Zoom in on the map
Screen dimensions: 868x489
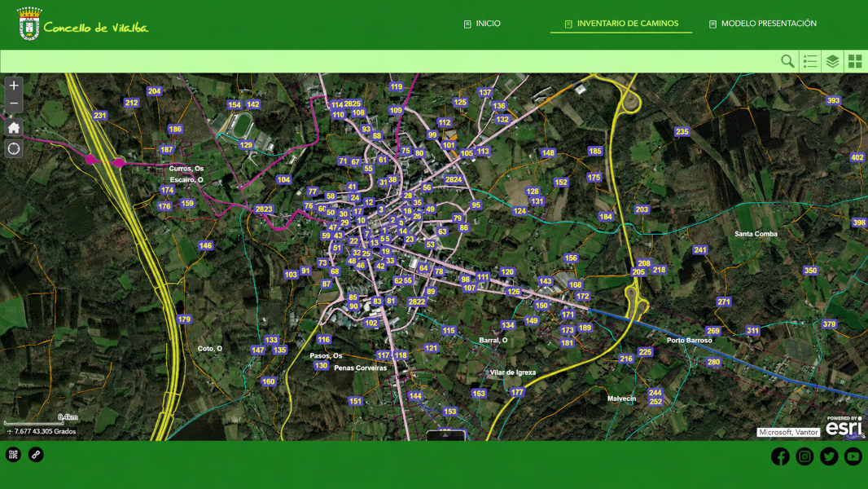click(x=14, y=86)
